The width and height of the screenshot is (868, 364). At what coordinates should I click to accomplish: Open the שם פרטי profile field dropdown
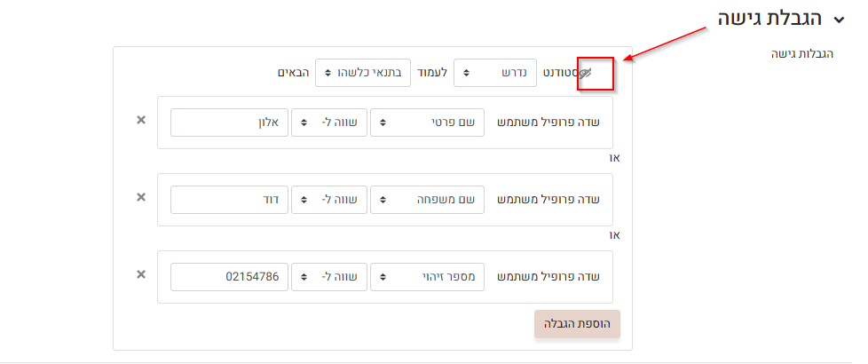click(427, 123)
